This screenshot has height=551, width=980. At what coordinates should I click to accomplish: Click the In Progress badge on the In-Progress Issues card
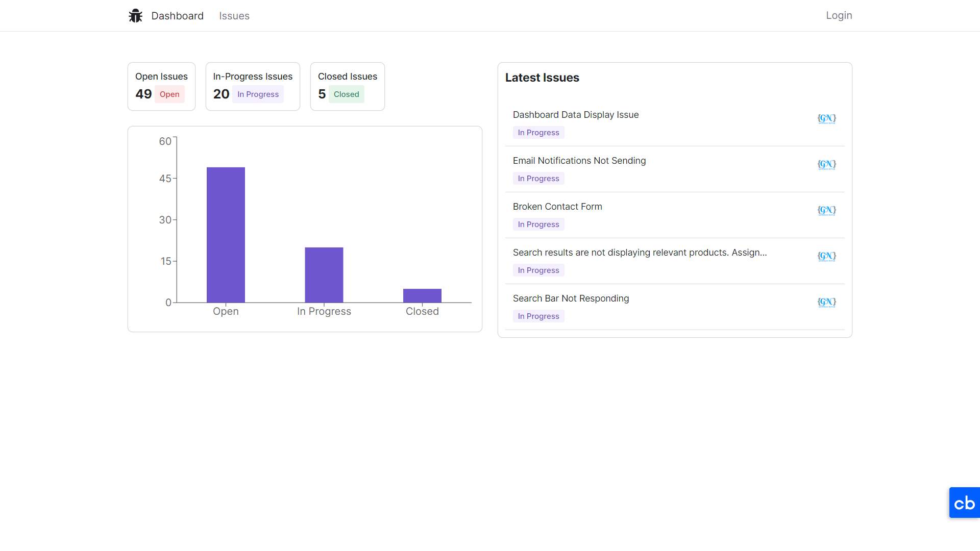pyautogui.click(x=258, y=94)
